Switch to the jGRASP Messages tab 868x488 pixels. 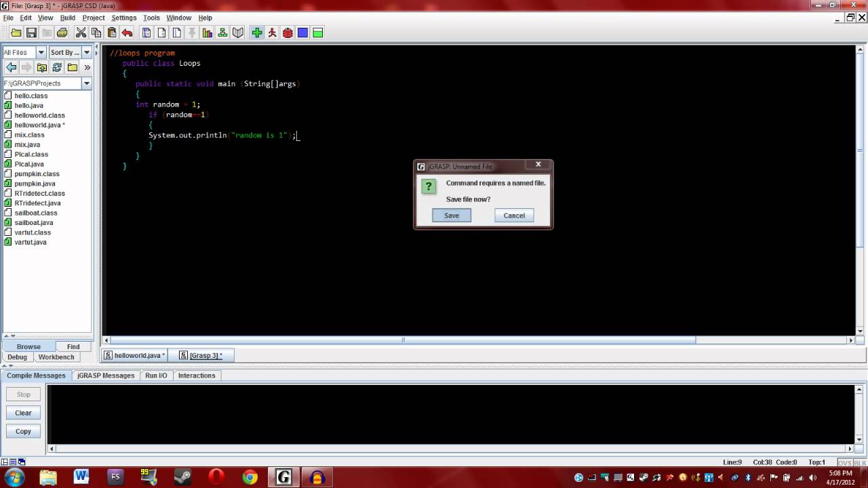pos(106,375)
